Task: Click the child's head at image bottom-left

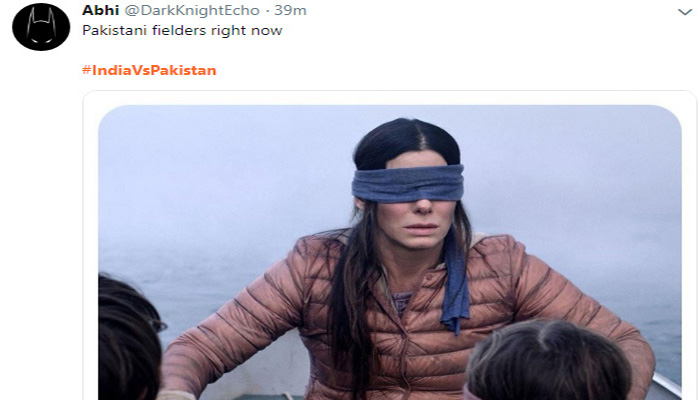Action: [x=127, y=339]
